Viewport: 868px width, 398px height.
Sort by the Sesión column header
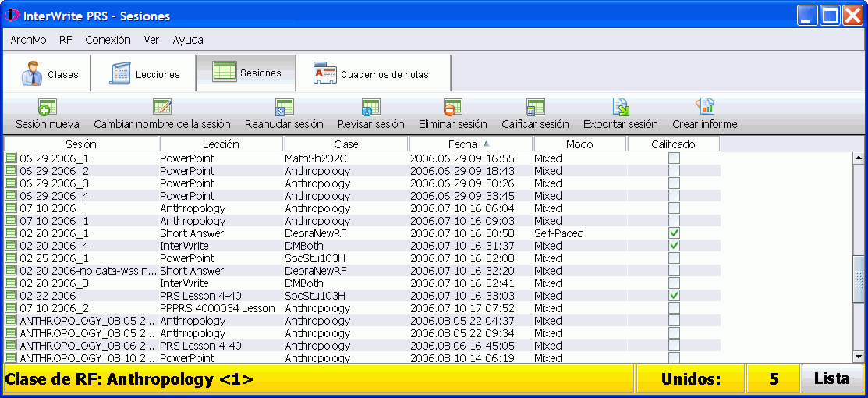pos(81,144)
